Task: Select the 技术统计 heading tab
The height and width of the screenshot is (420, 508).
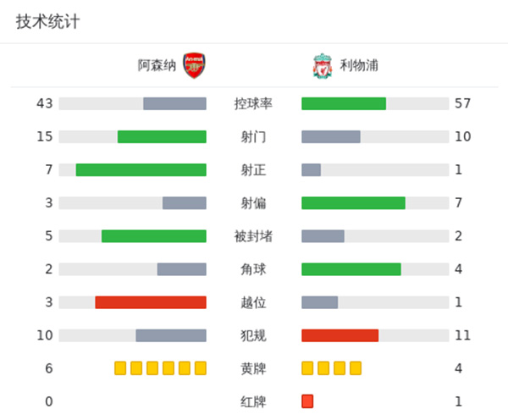Action: click(x=48, y=22)
